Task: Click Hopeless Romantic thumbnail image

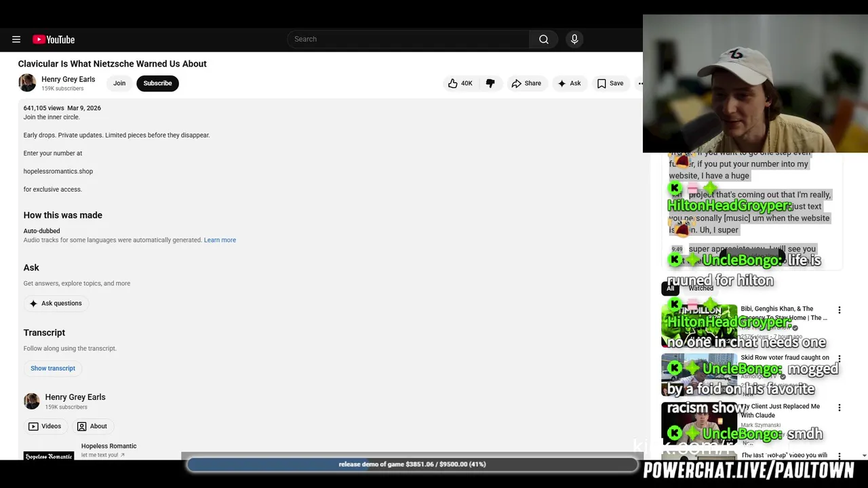Action: point(49,455)
